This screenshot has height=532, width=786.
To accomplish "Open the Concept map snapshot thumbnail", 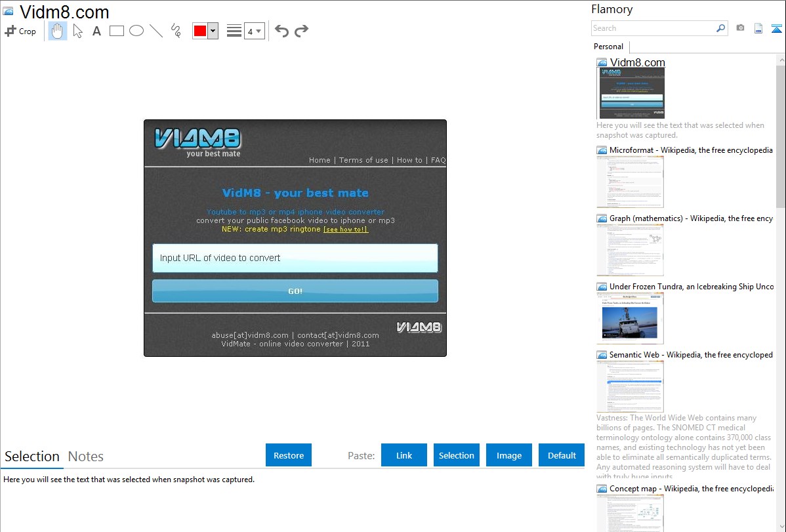I will (x=630, y=513).
